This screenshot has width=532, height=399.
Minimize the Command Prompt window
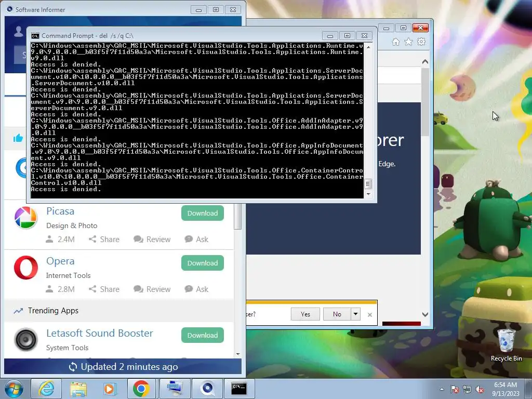tap(330, 36)
